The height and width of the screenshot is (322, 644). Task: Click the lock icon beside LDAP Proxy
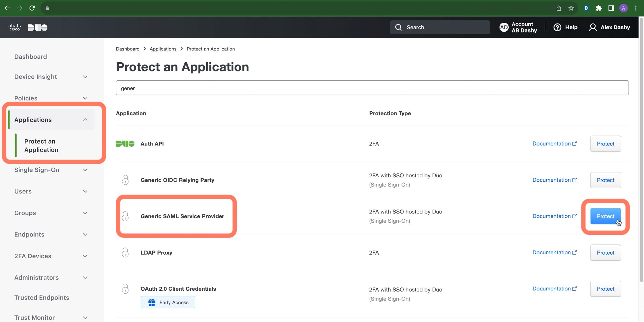click(x=125, y=253)
